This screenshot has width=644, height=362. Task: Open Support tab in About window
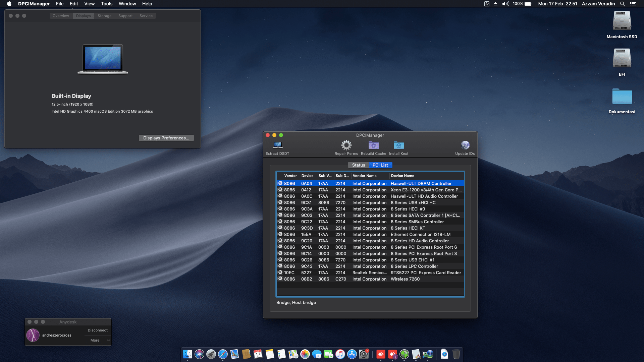125,16
